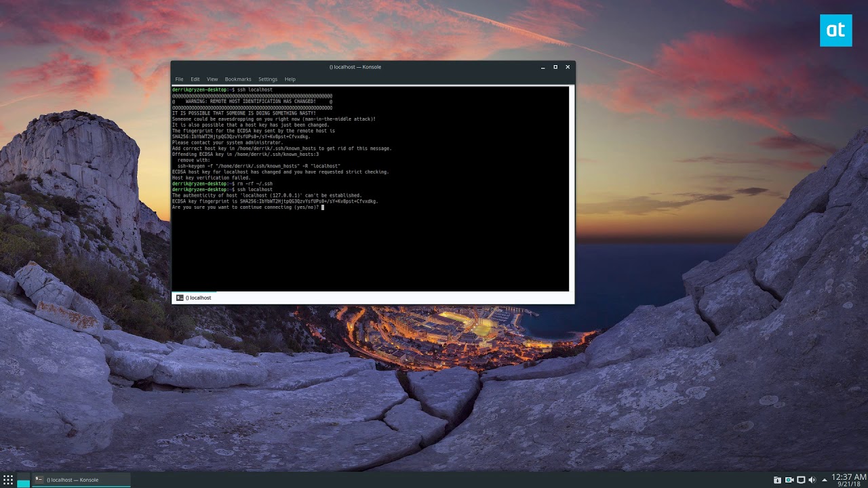Screen dimensions: 868x488
Task: Click the screen recorder camera tray icon
Action: pos(789,480)
